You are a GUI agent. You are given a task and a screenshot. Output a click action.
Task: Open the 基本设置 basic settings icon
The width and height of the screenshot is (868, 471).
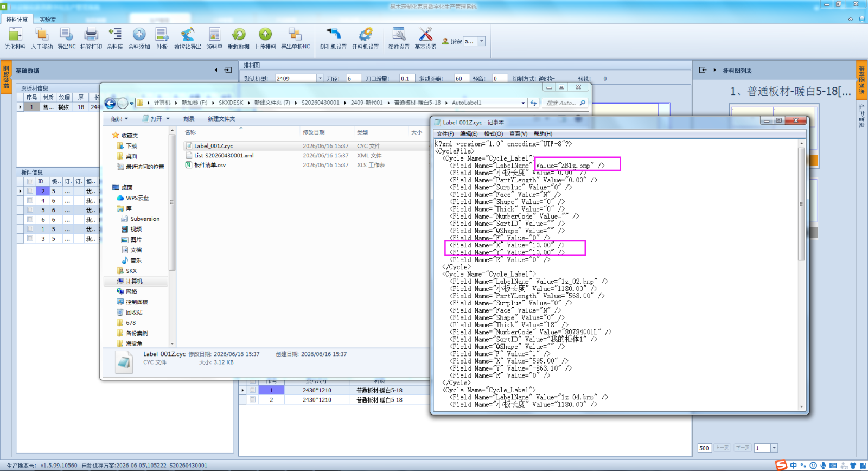[425, 39]
